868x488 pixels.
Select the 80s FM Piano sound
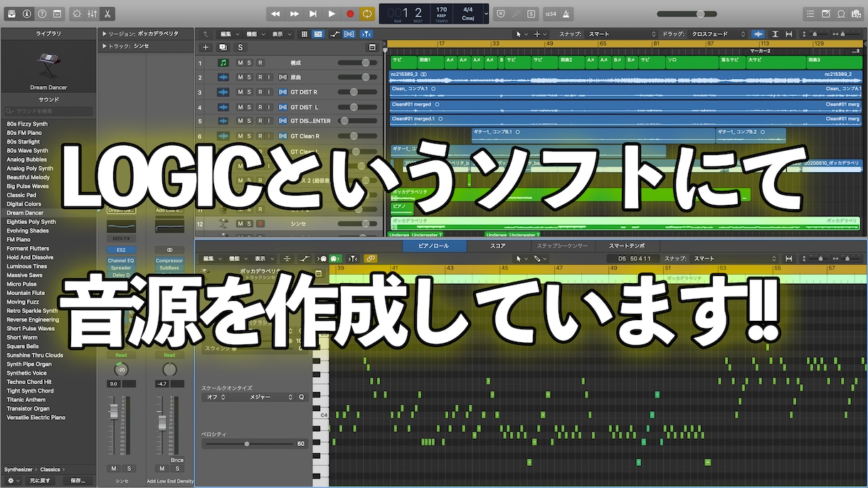(x=24, y=133)
